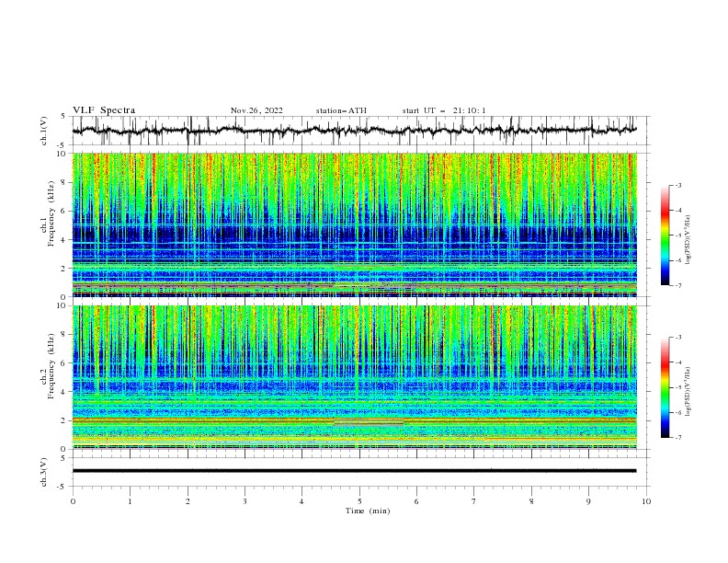Click the '-3' label on ch.2 colorbar

point(678,338)
